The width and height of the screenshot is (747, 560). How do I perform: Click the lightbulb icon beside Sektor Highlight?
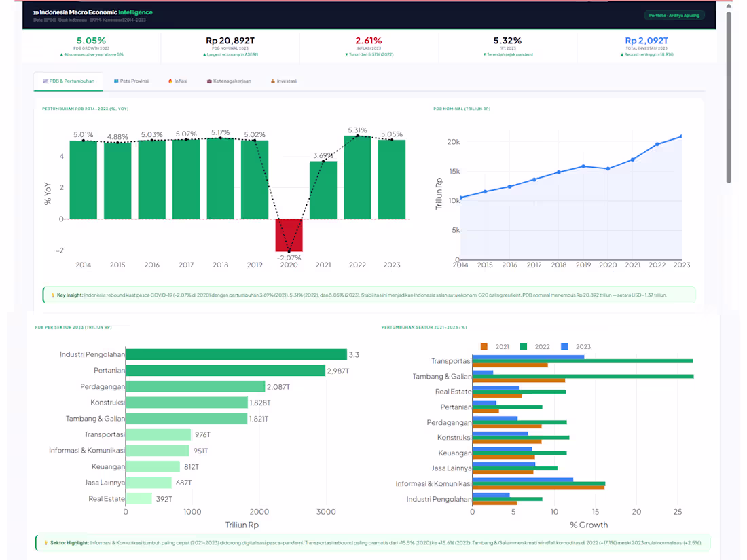[x=46, y=543]
